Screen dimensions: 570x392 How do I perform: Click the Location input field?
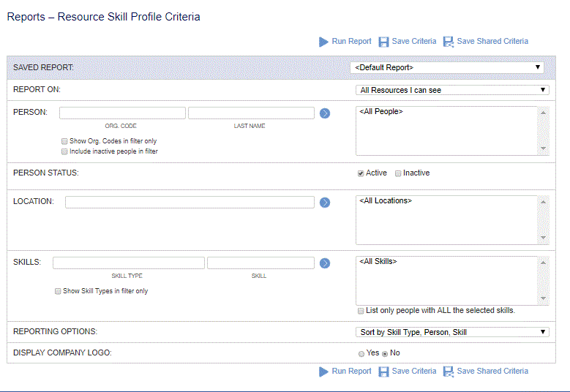(190, 202)
